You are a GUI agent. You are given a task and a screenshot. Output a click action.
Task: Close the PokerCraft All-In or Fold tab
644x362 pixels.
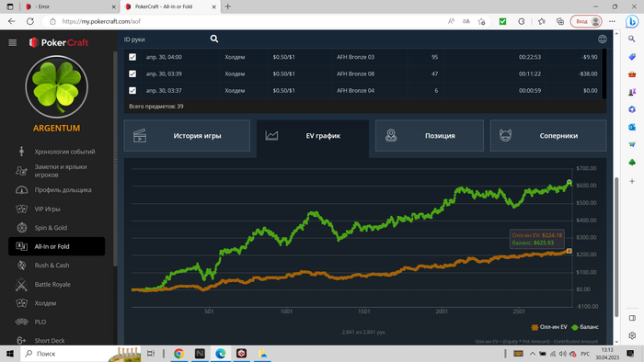point(213,7)
